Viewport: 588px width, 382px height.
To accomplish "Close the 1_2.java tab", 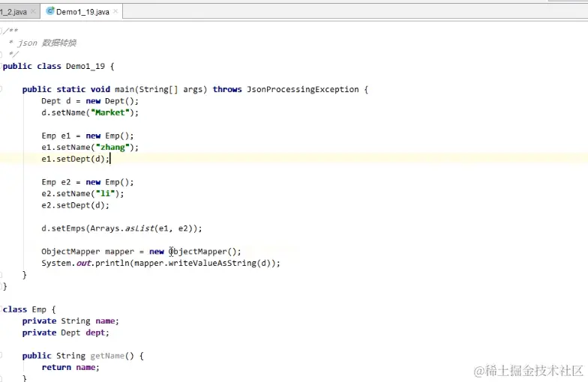I will (33, 12).
